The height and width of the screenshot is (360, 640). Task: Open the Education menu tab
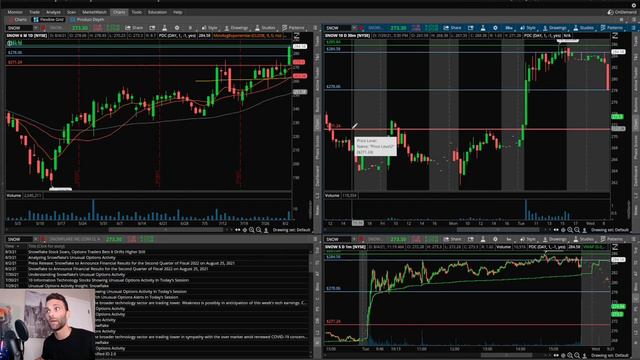coord(157,12)
